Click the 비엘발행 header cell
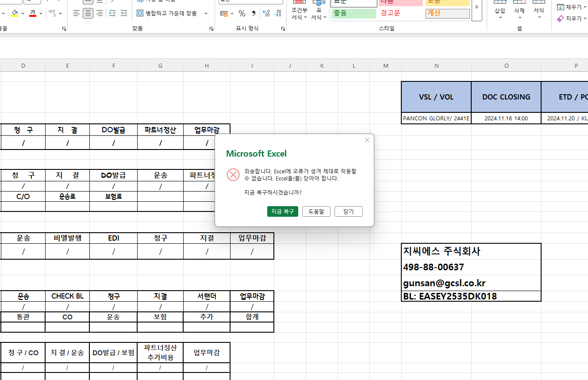 67,238
